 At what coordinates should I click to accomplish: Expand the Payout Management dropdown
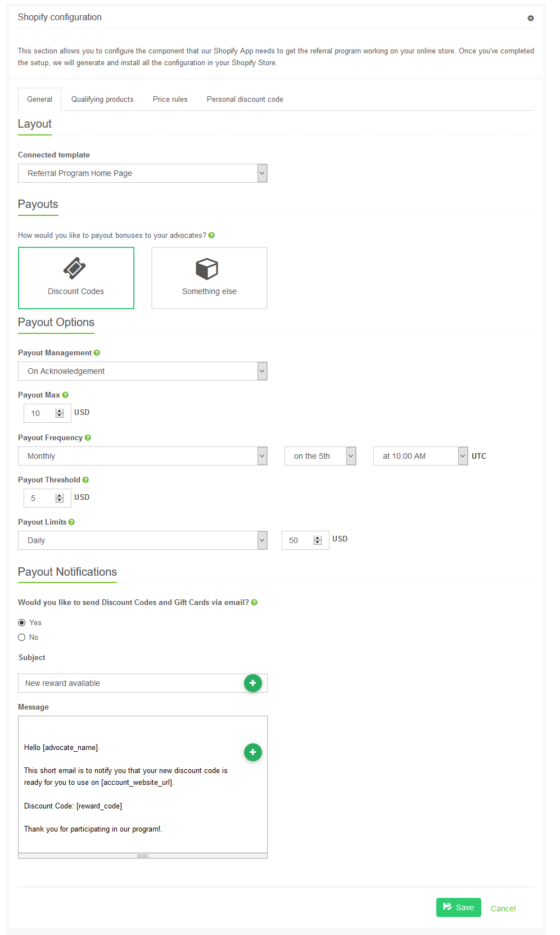point(143,371)
